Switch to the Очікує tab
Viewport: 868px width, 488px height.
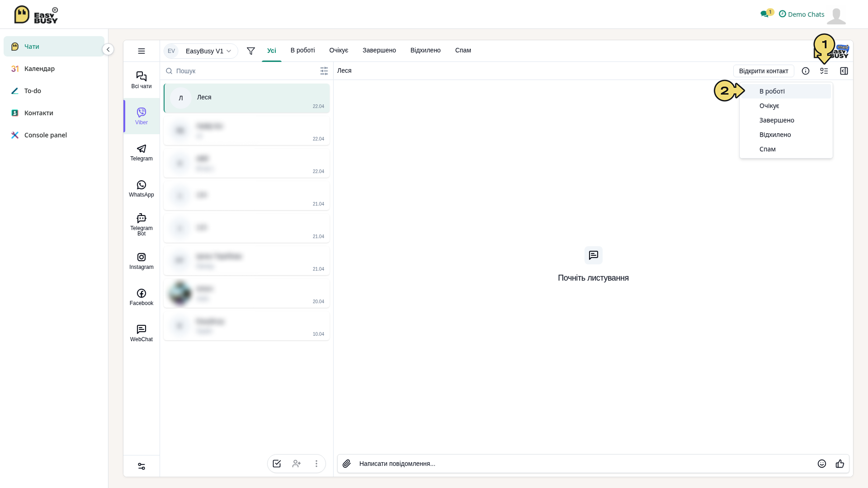coord(339,50)
